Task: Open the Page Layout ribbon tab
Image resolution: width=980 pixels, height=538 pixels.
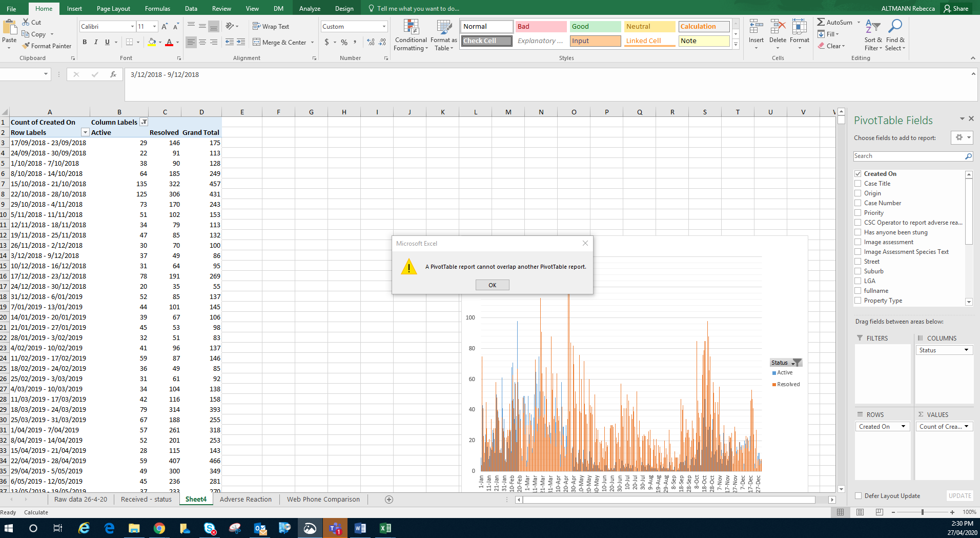Action: pyautogui.click(x=113, y=9)
